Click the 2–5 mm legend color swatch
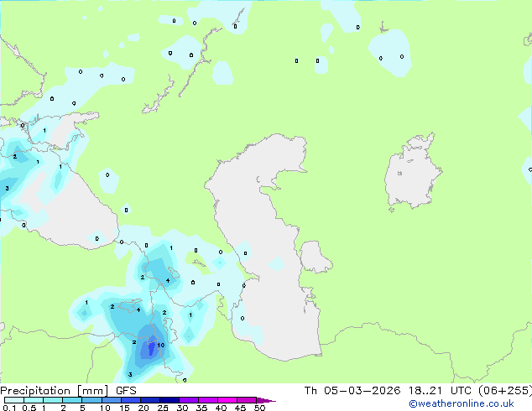Viewport: 532px width, 411px height. pos(72,400)
